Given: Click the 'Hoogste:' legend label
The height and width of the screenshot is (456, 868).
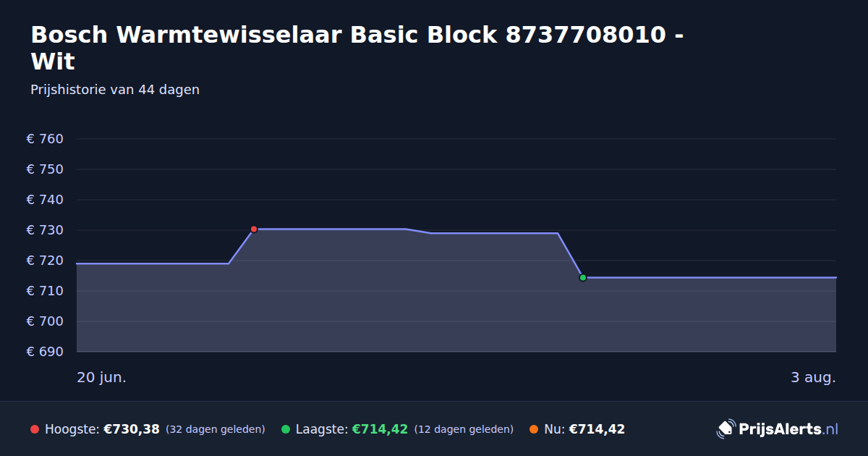Looking at the screenshot, I should point(72,429).
